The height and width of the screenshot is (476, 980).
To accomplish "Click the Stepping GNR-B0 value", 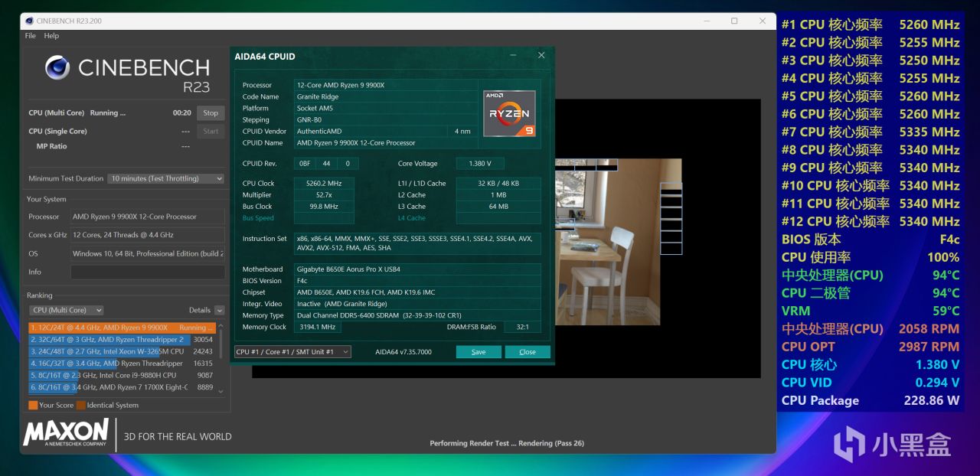I will pyautogui.click(x=387, y=119).
